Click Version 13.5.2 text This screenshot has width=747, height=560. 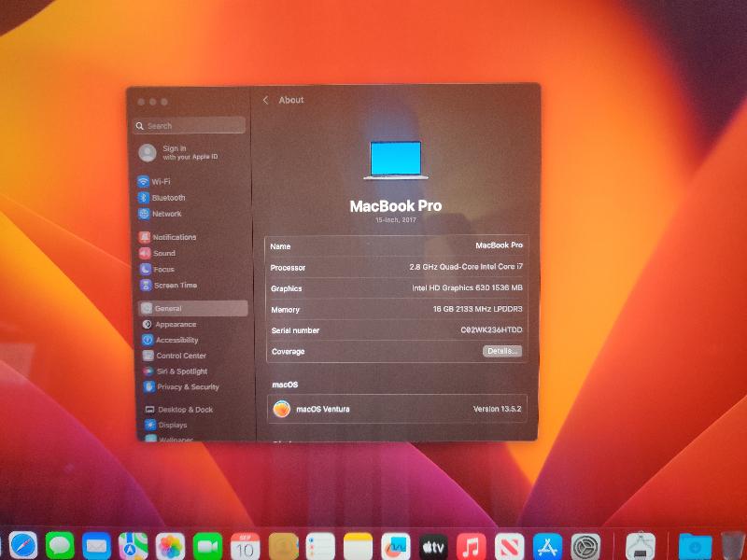[x=497, y=409]
